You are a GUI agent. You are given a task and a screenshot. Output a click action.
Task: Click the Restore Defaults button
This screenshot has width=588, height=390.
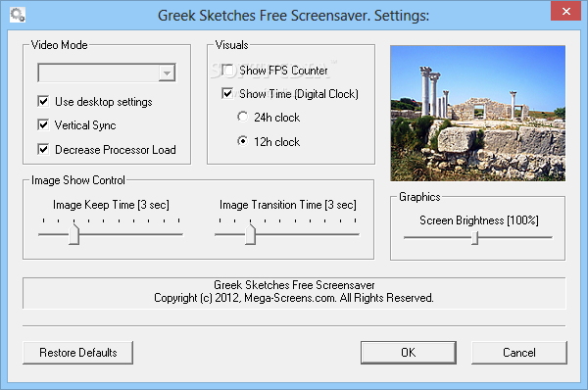[x=78, y=353]
